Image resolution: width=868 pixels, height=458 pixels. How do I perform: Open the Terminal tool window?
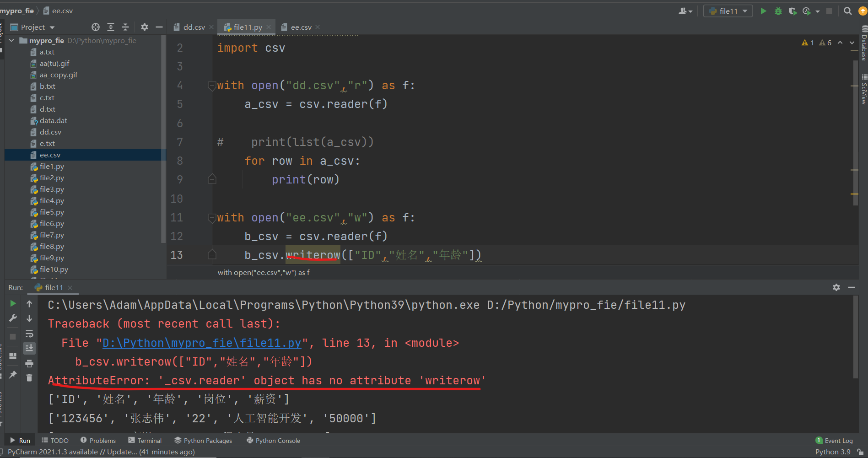click(x=145, y=441)
